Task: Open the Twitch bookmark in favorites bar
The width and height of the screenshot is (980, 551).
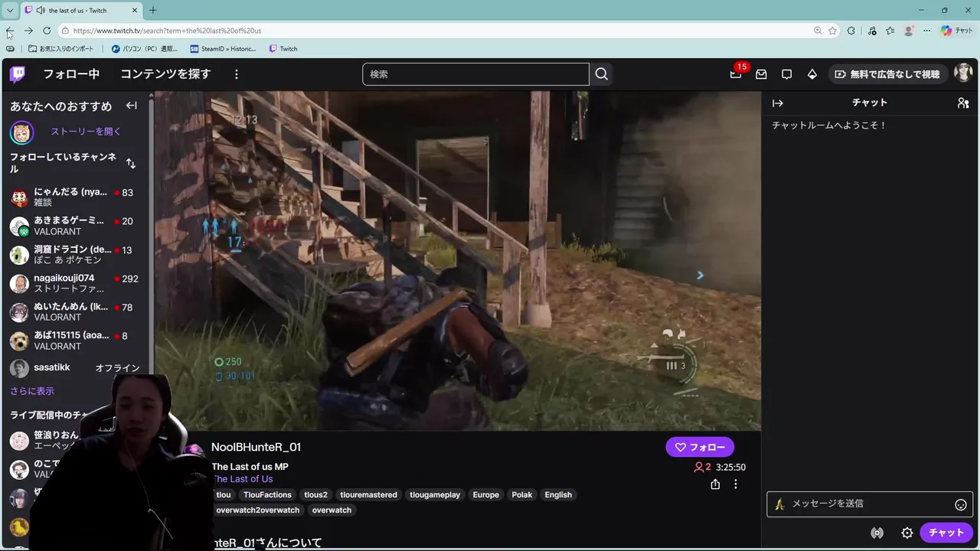Action: tap(283, 48)
